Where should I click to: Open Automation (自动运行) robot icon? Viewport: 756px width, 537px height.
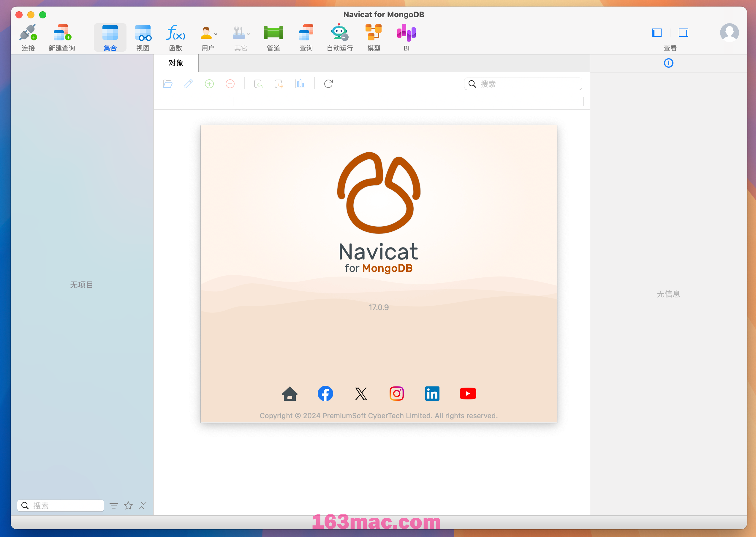(339, 33)
